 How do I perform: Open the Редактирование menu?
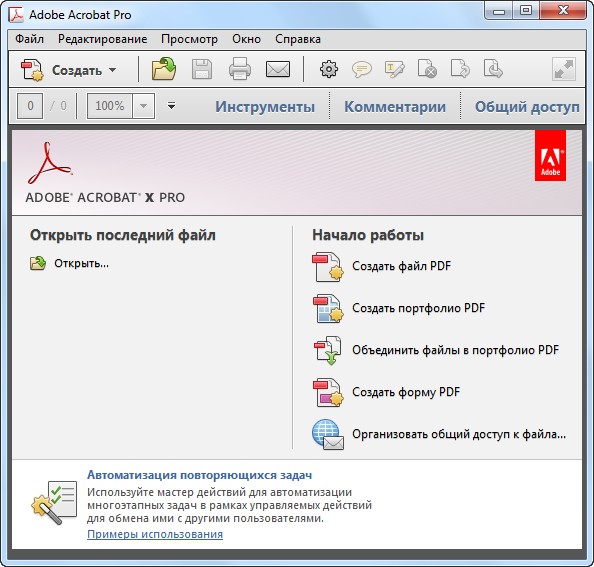(103, 39)
